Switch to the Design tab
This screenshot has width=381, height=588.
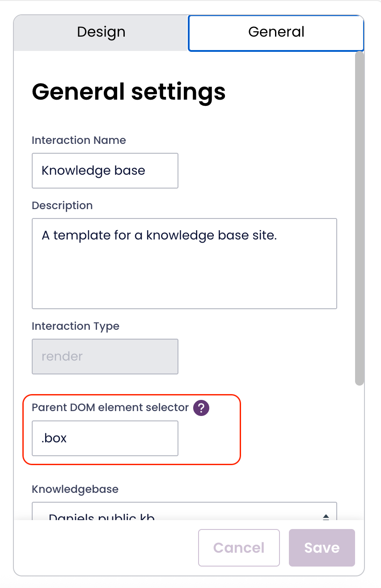101,32
